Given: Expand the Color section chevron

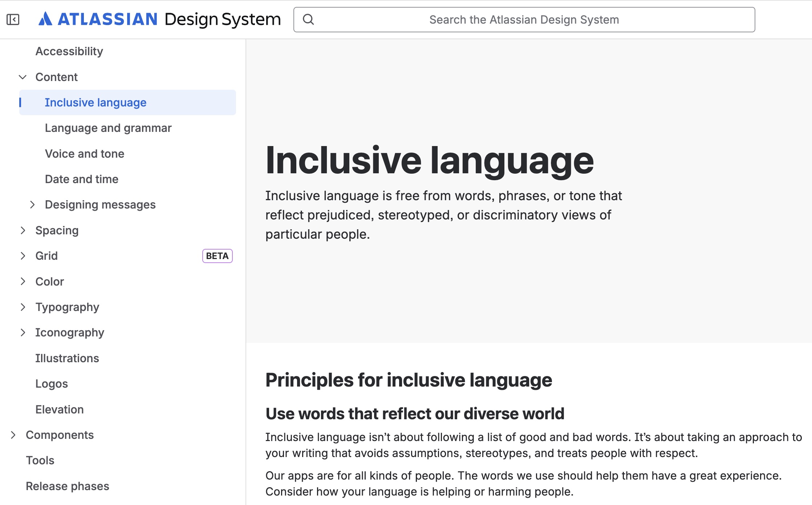Looking at the screenshot, I should pos(23,282).
